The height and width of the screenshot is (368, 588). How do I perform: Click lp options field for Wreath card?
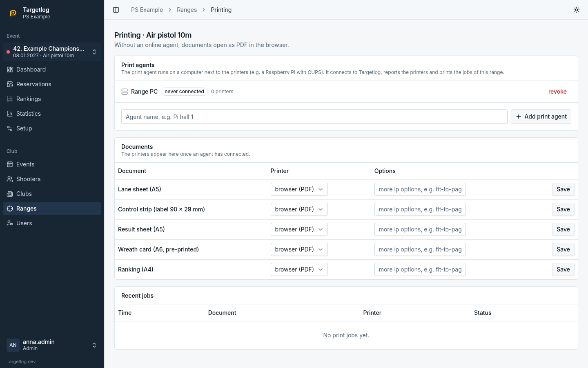pos(420,249)
